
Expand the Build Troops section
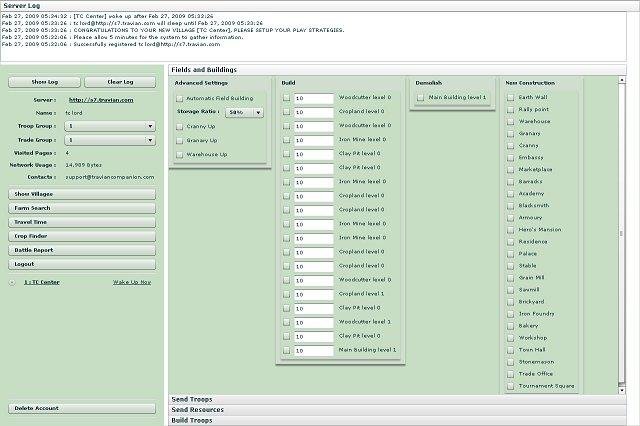coord(397,420)
